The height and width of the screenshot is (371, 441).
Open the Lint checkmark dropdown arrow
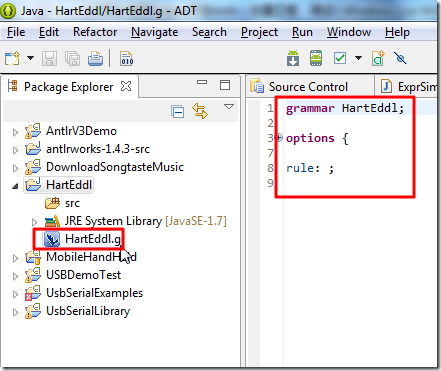(x=358, y=58)
